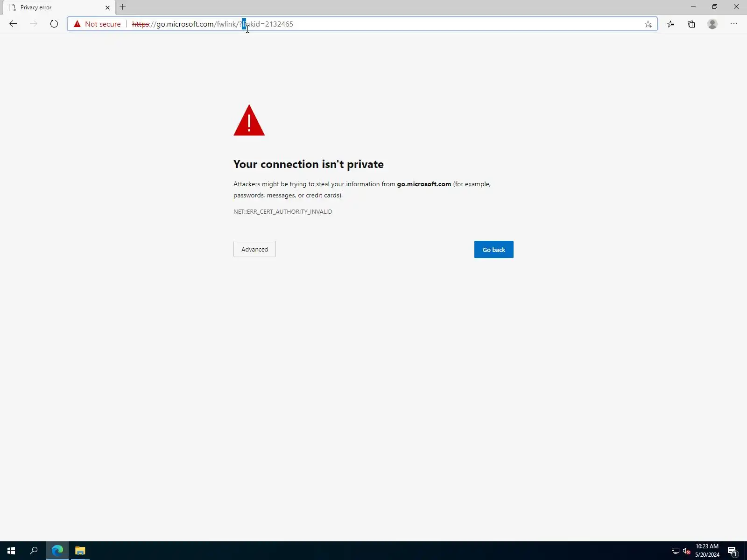The image size is (747, 560).
Task: Close the Edge browser window
Action: (736, 7)
